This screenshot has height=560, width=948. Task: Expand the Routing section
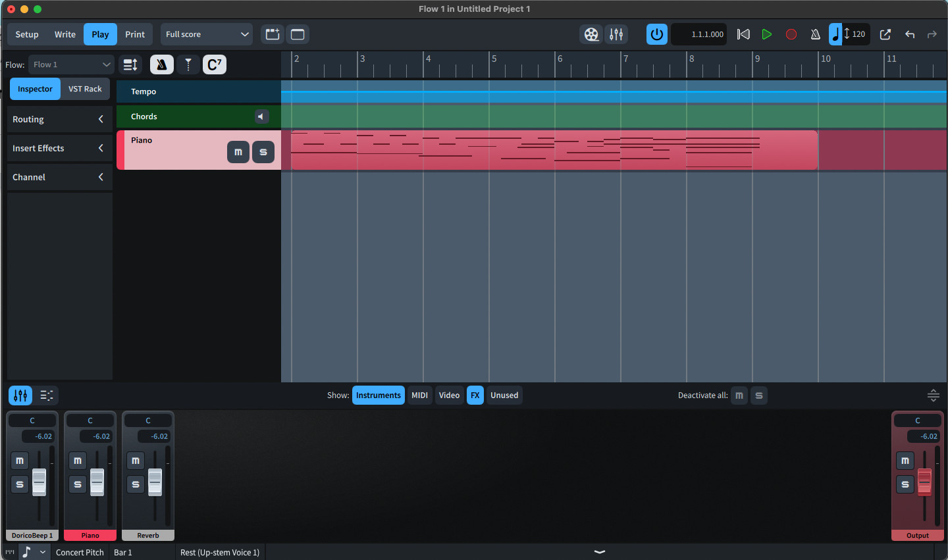(x=59, y=119)
